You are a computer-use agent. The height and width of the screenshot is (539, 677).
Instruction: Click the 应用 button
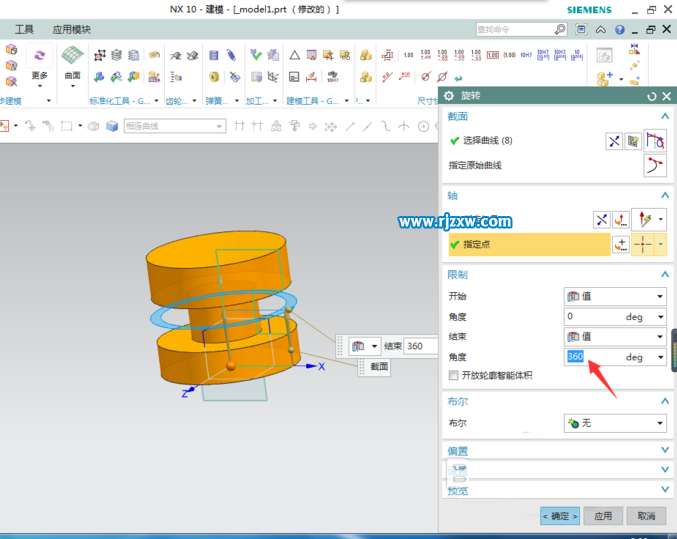click(x=602, y=516)
